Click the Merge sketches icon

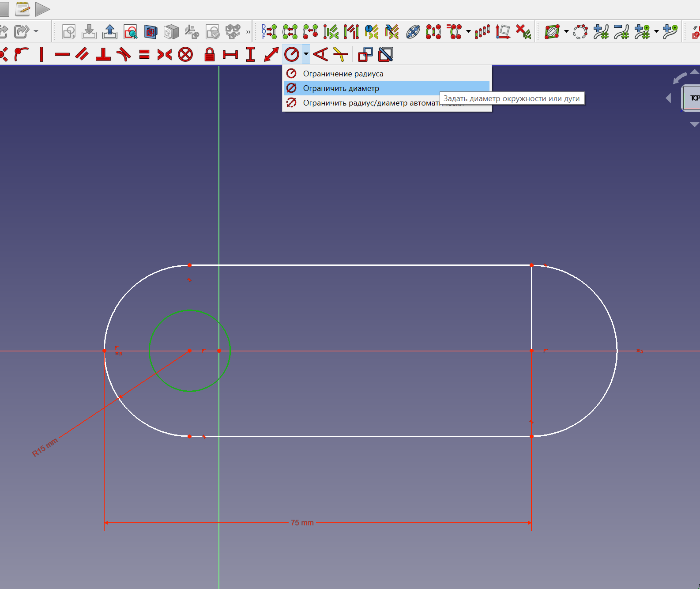tap(233, 32)
